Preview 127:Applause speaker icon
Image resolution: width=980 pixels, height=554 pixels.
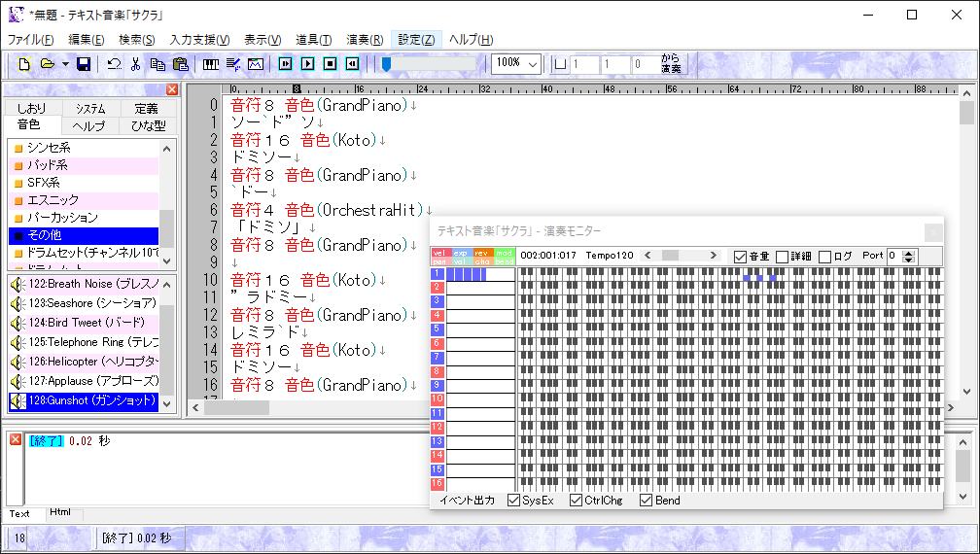pyautogui.click(x=17, y=381)
